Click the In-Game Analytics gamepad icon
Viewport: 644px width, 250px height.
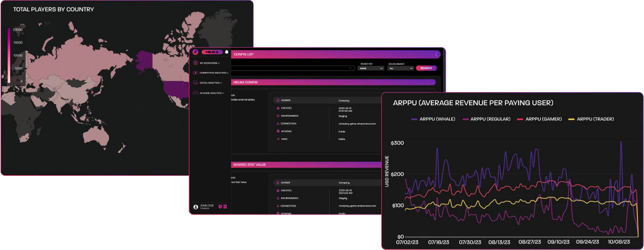[195, 93]
